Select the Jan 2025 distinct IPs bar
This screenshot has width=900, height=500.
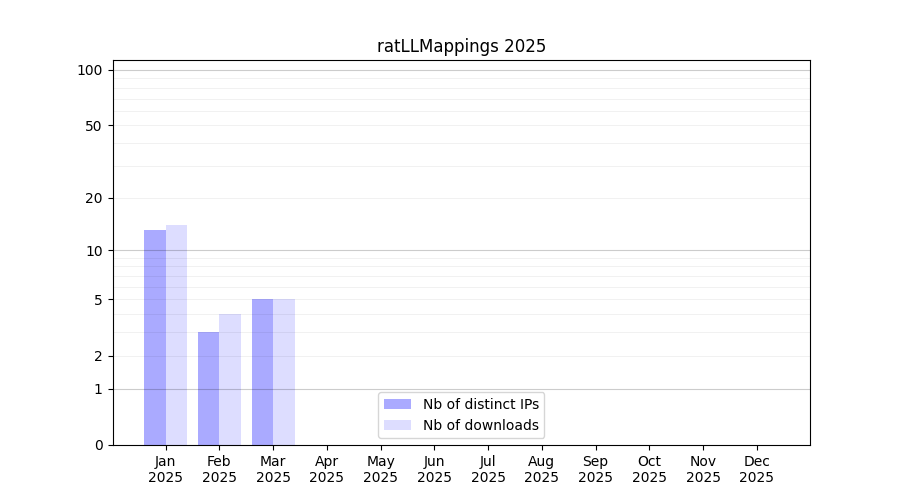pos(155,337)
